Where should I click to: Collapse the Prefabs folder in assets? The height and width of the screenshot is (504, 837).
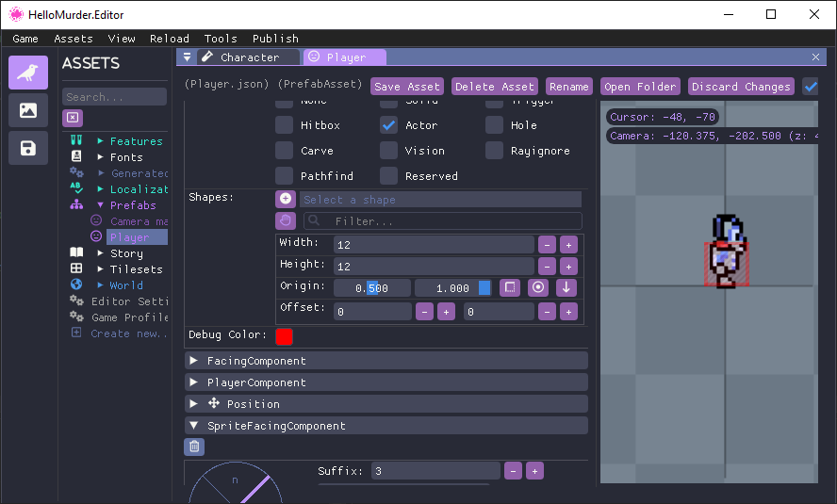coord(100,205)
